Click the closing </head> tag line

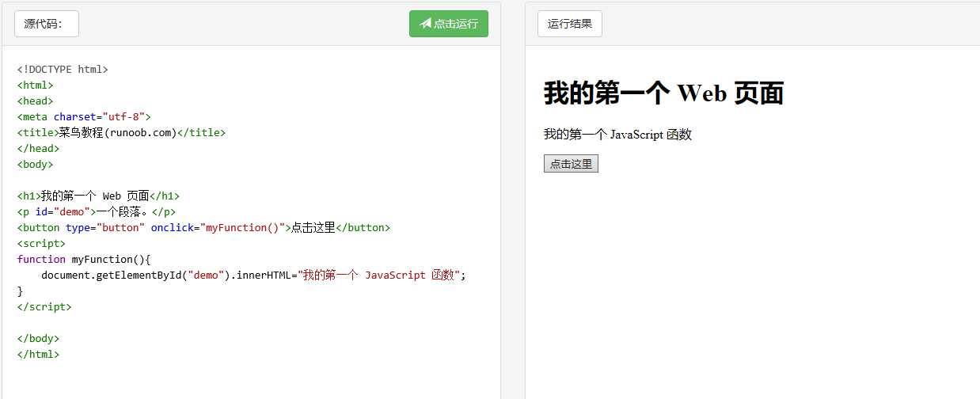38,148
